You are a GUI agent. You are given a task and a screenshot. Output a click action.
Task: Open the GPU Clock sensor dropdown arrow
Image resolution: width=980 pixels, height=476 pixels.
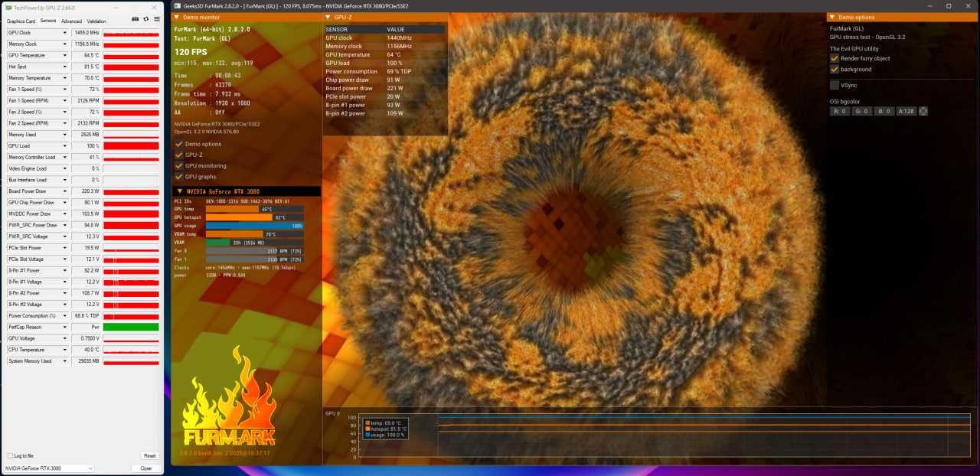click(x=65, y=33)
